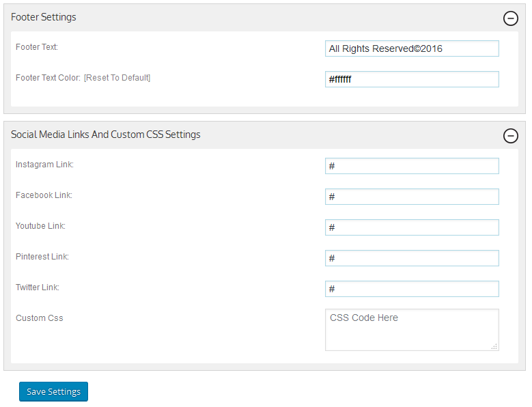532x407 pixels.
Task: Click the Footer Settings panel title
Action: [44, 17]
